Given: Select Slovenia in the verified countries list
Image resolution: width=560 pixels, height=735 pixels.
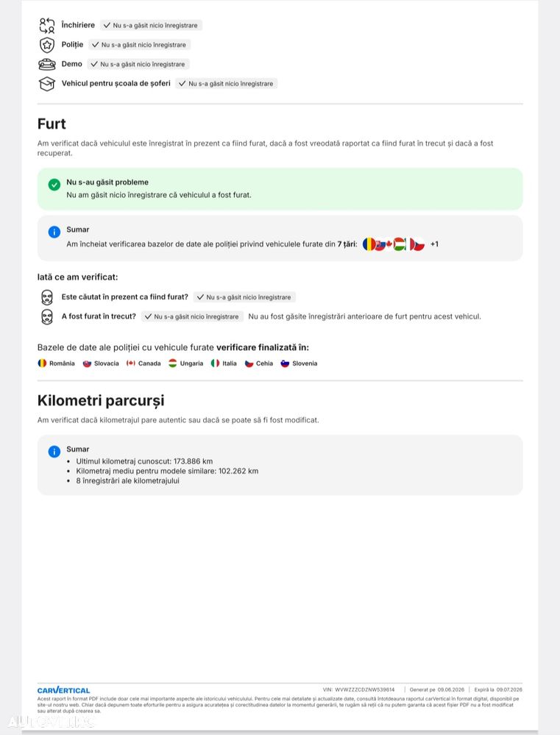Looking at the screenshot, I should click(299, 363).
